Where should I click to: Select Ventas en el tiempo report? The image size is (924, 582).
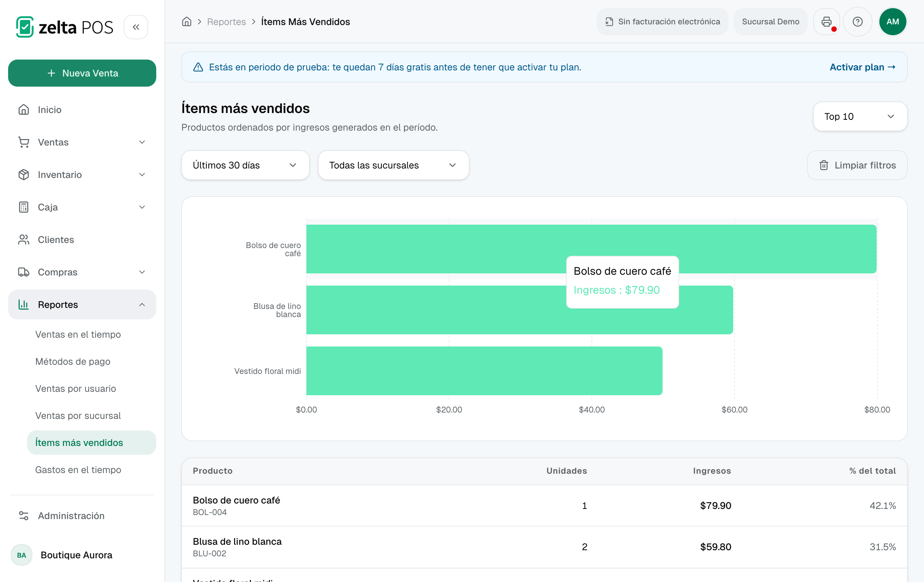point(78,334)
